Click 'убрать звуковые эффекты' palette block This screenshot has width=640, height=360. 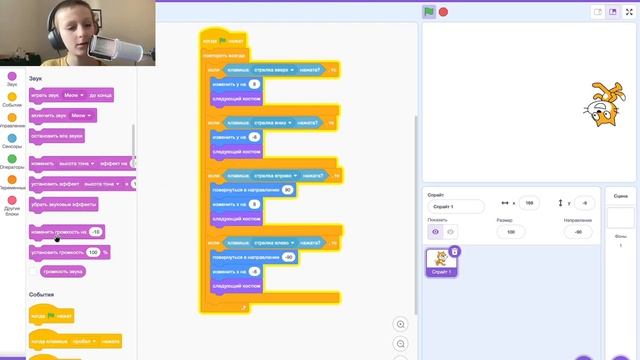(x=64, y=204)
